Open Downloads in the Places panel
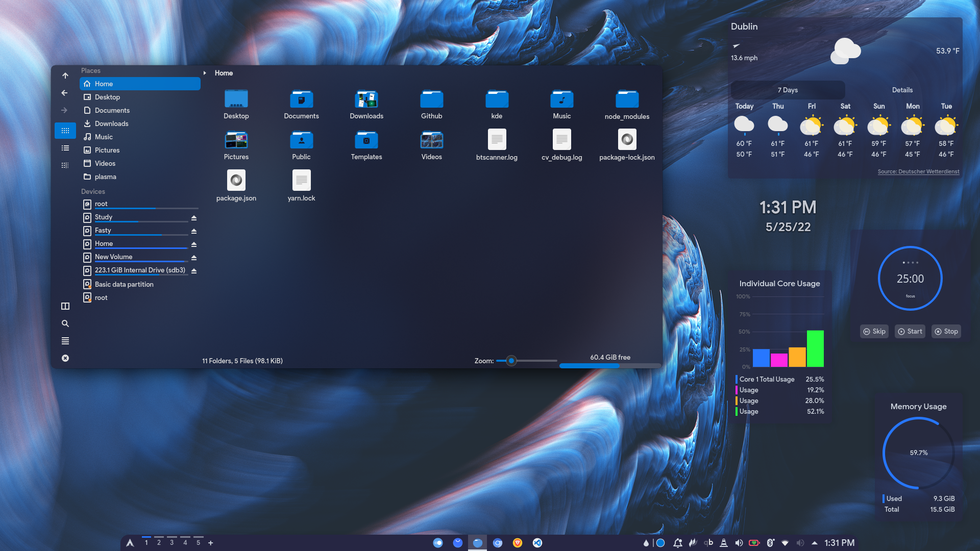The width and height of the screenshot is (980, 551). (140, 123)
